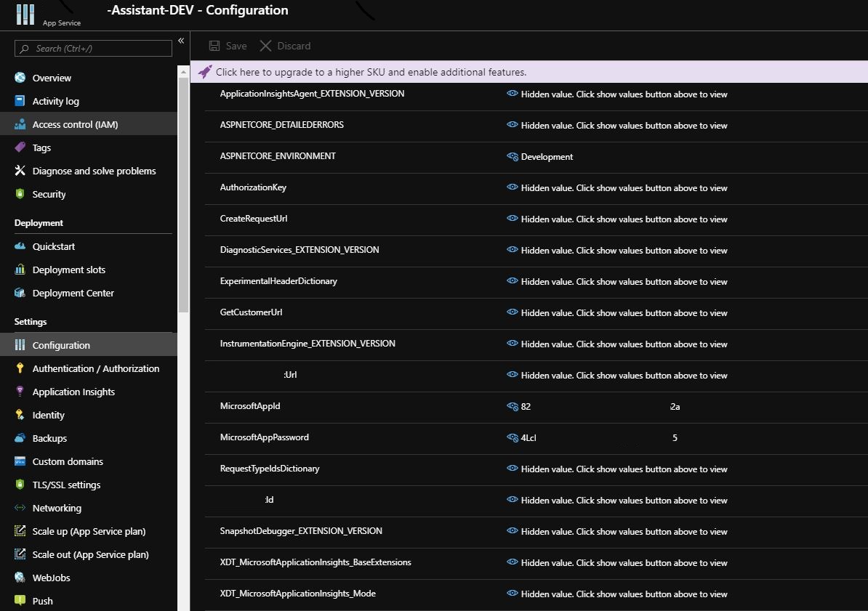Click in the sidebar search field
868x611 pixels.
click(x=92, y=48)
